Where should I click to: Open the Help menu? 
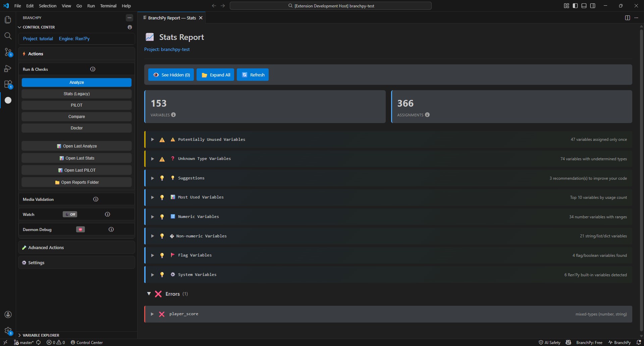[126, 6]
